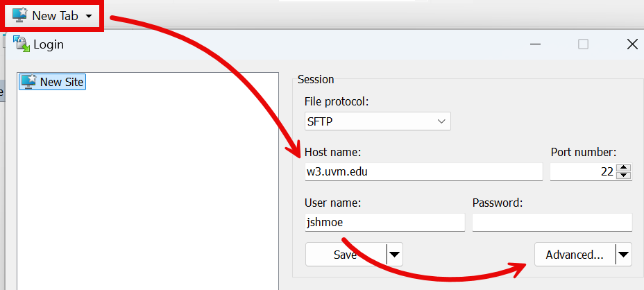Image resolution: width=644 pixels, height=290 pixels.
Task: Close the Login dialog with X
Action: pyautogui.click(x=632, y=44)
